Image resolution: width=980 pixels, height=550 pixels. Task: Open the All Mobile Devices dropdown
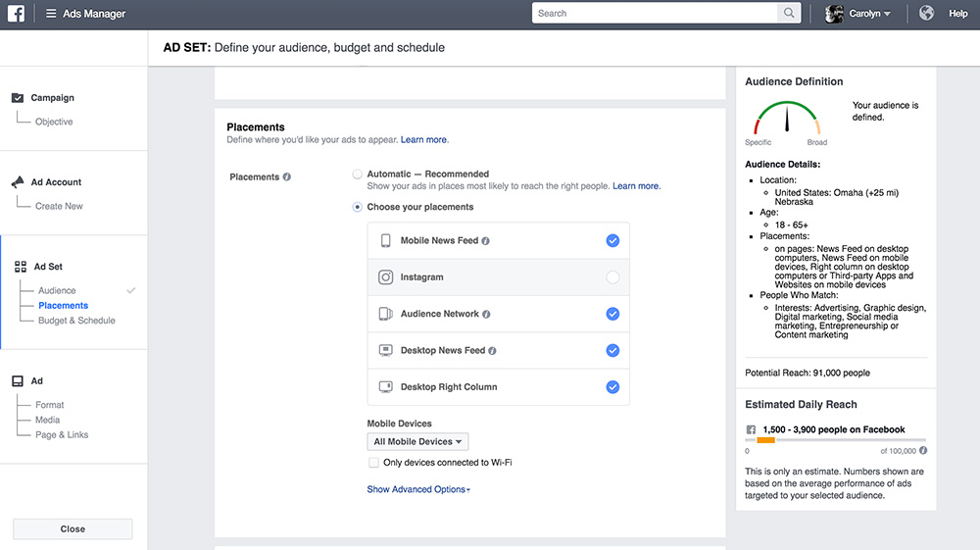pyautogui.click(x=417, y=441)
